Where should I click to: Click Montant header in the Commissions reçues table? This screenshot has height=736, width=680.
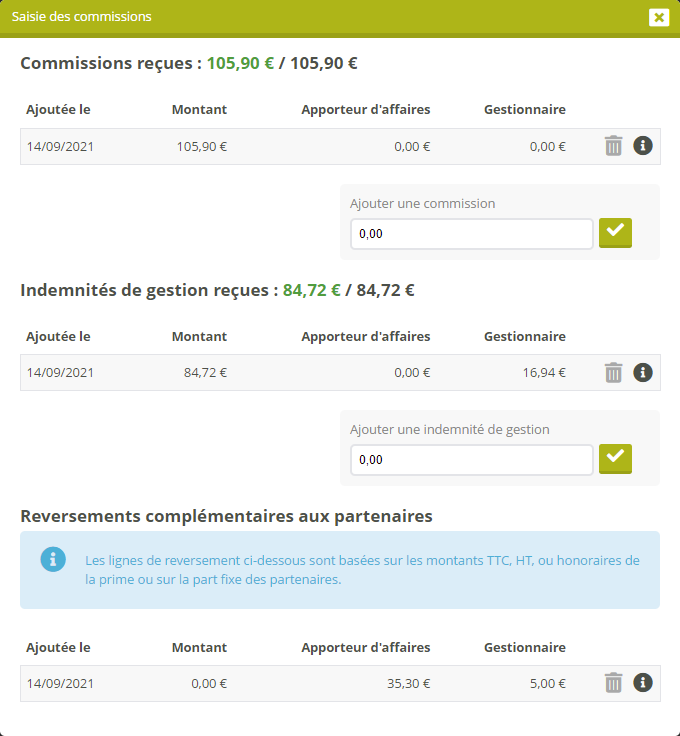click(x=199, y=110)
